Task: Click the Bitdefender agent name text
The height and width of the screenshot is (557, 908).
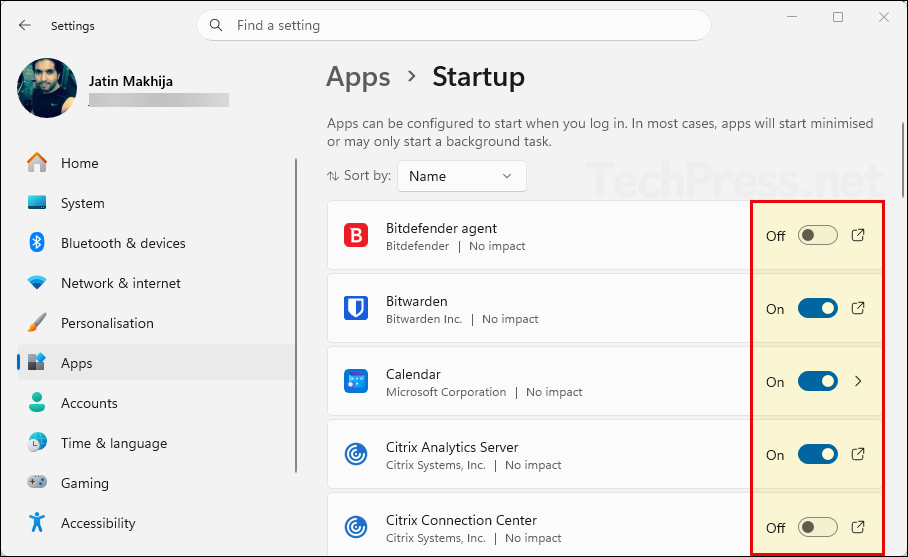Action: coord(441,228)
